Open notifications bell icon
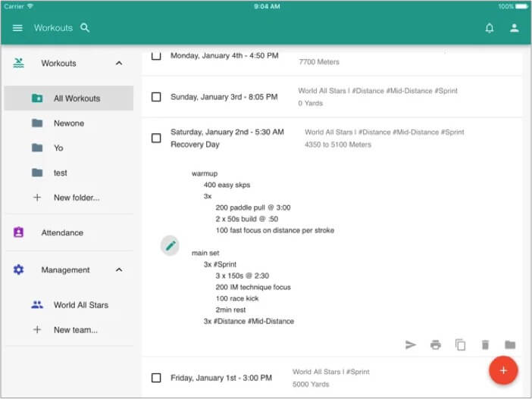Viewport: 532px width, 399px height. point(490,28)
